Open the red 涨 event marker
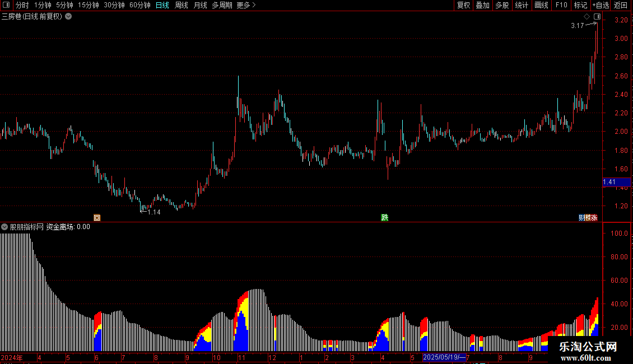This screenshot has height=364, width=633. point(594,217)
